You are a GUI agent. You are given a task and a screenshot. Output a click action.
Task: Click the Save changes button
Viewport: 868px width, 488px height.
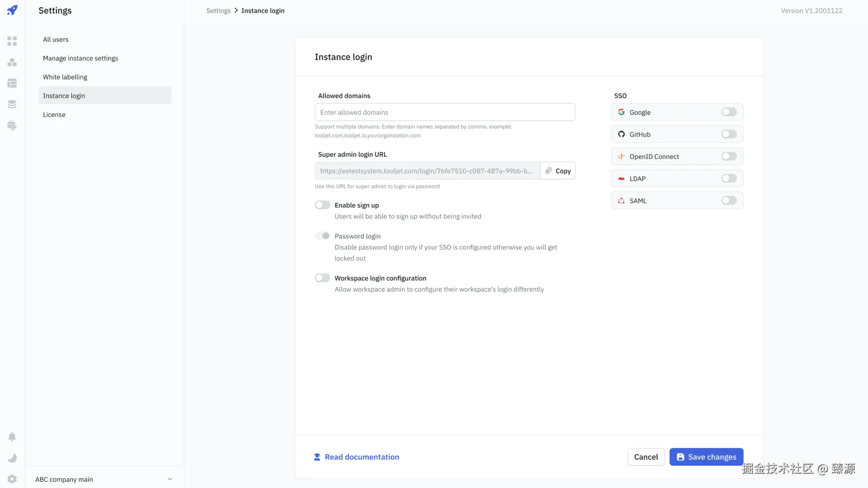[x=706, y=457]
